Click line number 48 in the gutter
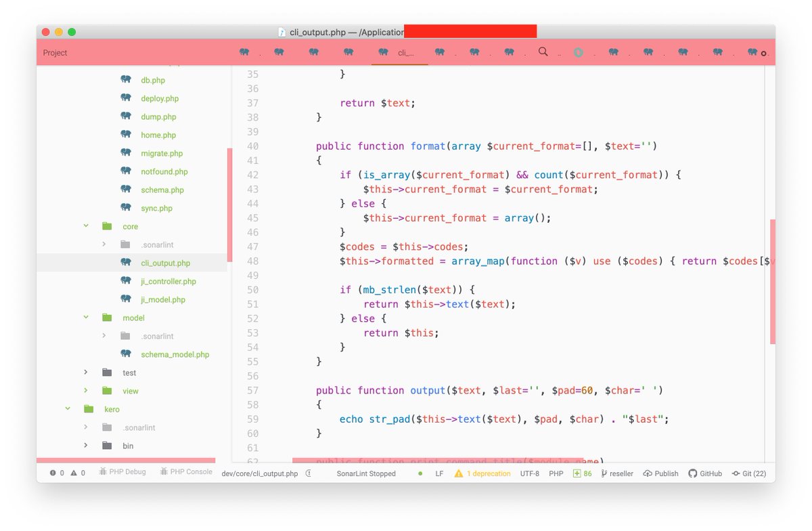812x531 pixels. [x=252, y=261]
